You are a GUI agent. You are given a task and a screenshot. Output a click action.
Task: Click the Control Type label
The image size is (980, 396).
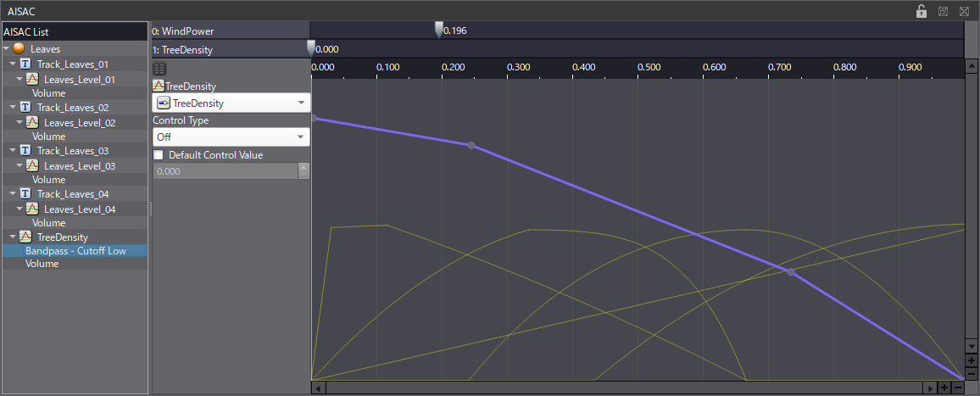click(181, 120)
